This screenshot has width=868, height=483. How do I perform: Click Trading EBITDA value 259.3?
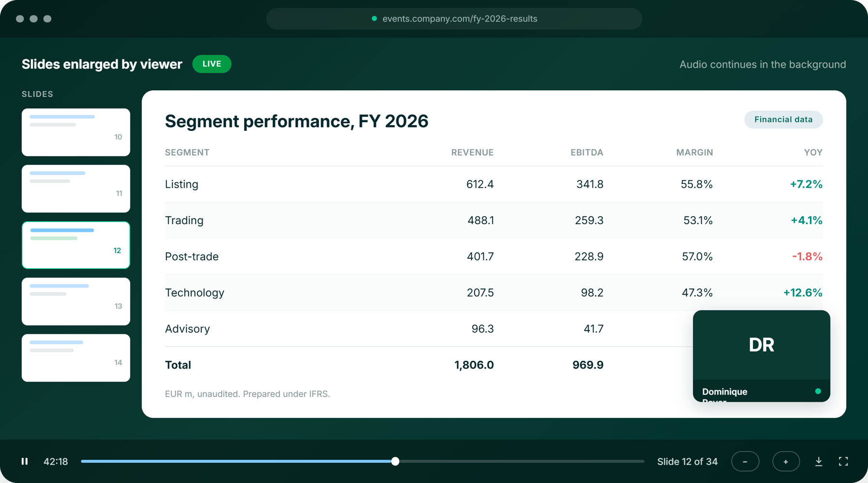coord(589,220)
